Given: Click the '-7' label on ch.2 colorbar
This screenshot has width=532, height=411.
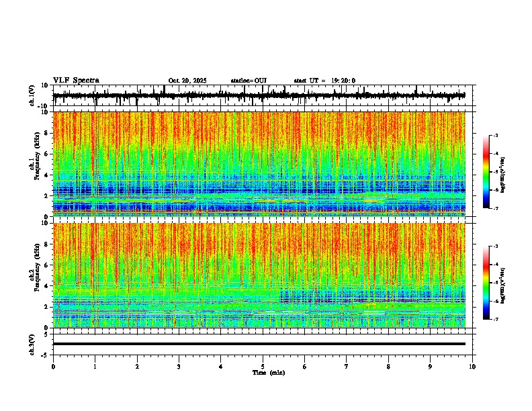Looking at the screenshot, I should click(x=496, y=319).
